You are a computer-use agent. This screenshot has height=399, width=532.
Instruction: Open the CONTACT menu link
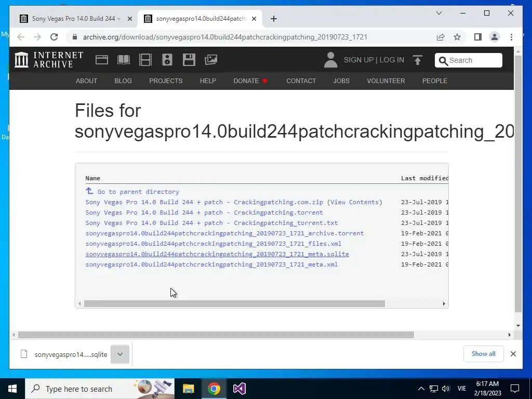click(301, 81)
